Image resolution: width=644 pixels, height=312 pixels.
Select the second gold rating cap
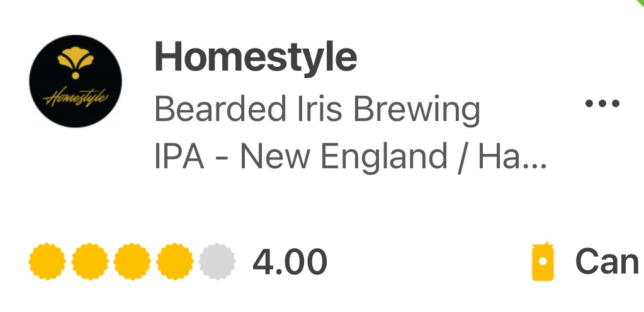pos(90,262)
